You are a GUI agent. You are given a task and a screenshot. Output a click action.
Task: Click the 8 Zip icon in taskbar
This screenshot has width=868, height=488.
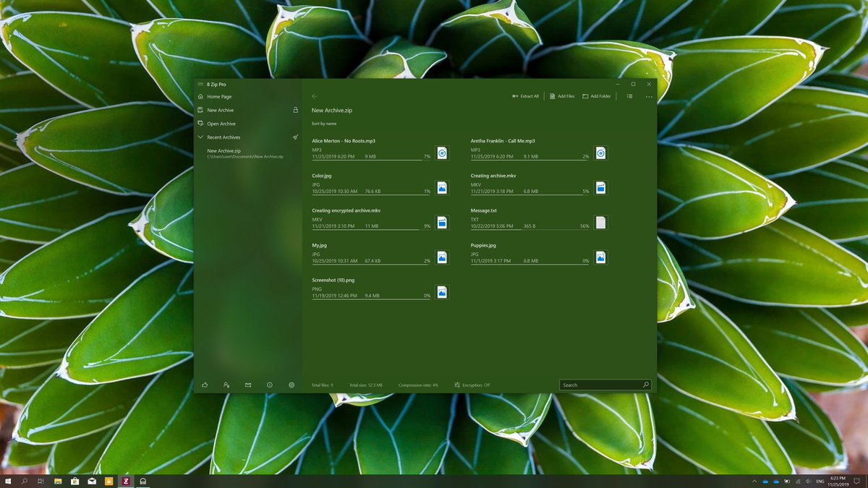coord(126,481)
